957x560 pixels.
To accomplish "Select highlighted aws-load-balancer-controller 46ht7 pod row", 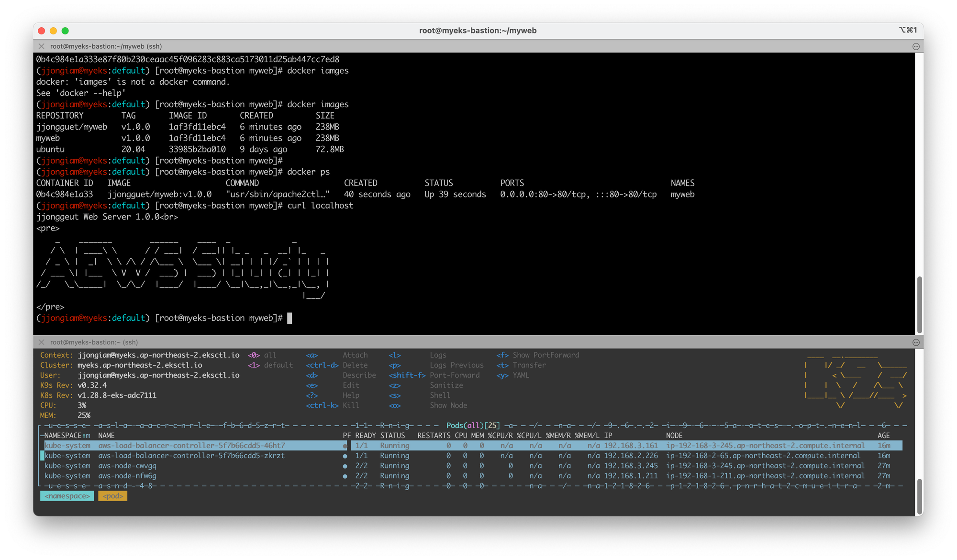I will click(x=191, y=446).
